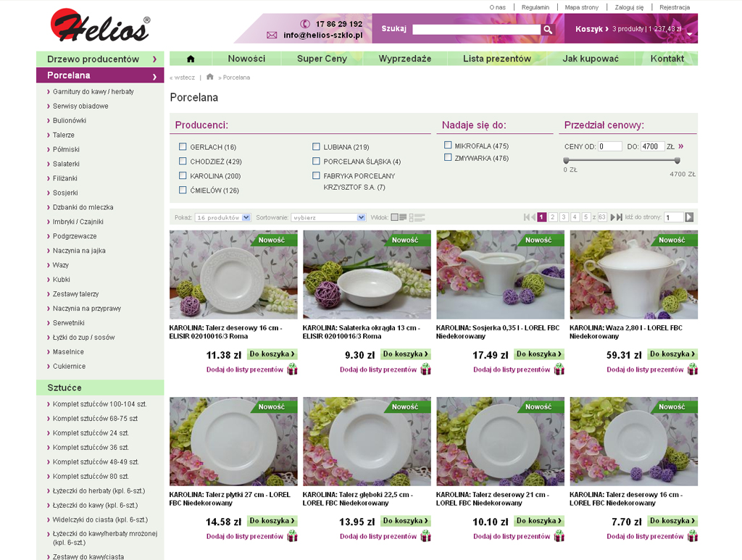
Task: Open the '16 produktów' display dropdown
Action: pos(223,217)
